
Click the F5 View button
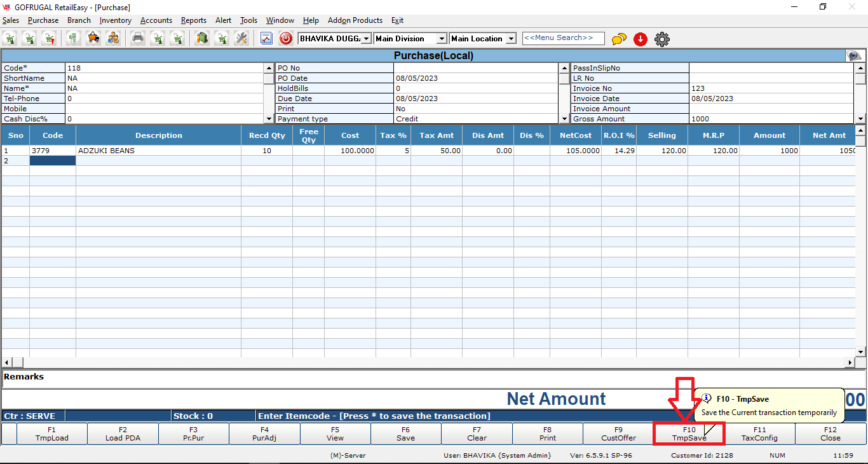[x=336, y=433]
